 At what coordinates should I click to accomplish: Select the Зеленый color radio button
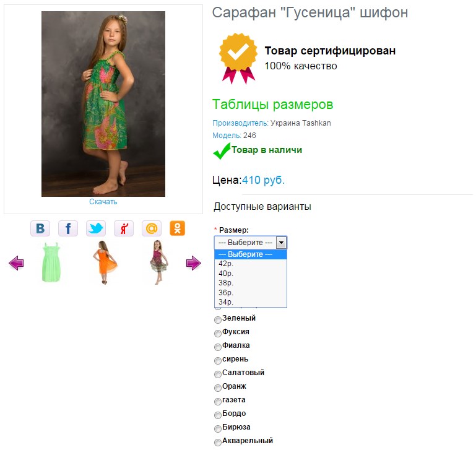[218, 320]
